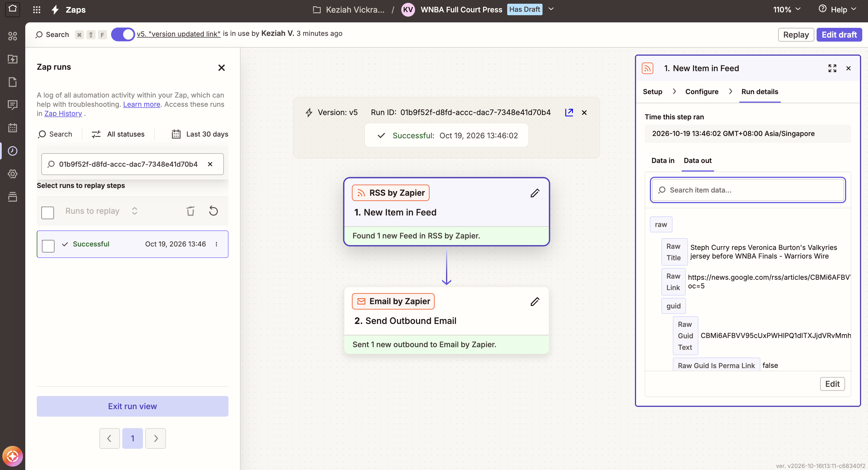
Task: Open the components grid sidebar icon
Action: 12,36
